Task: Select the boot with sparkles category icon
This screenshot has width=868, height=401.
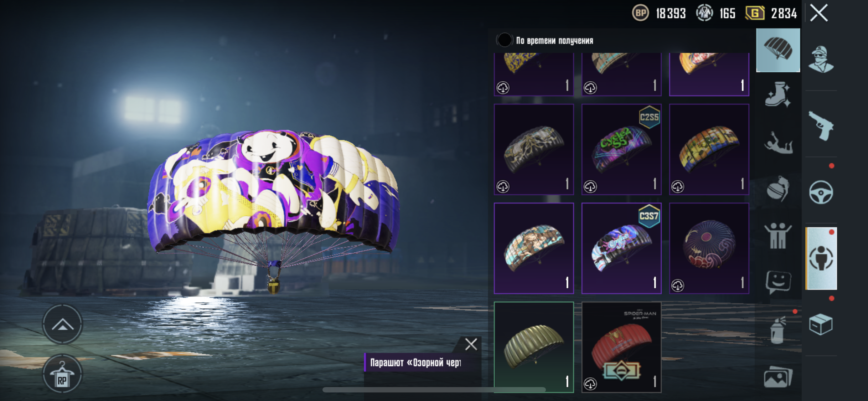Action: coord(778,94)
